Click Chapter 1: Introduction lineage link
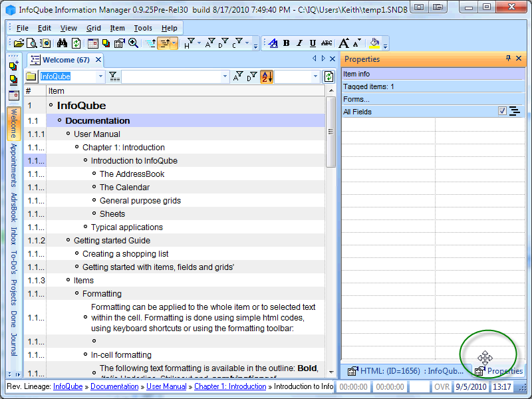 (x=230, y=386)
